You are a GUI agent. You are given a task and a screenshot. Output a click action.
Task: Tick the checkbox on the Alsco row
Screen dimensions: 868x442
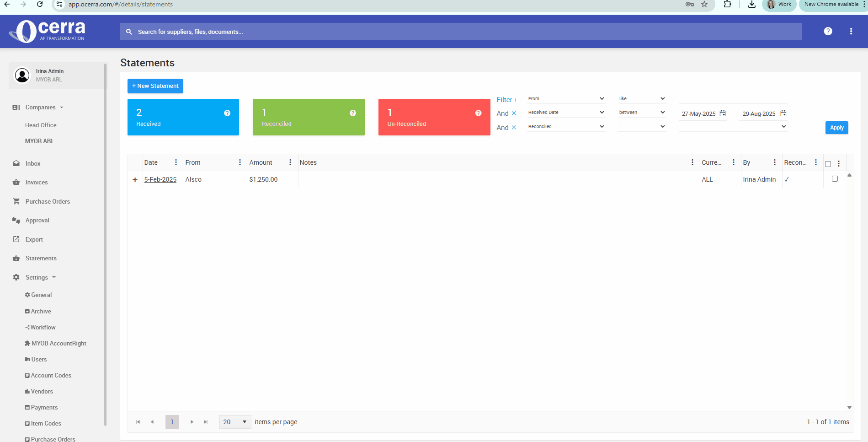[835, 179]
